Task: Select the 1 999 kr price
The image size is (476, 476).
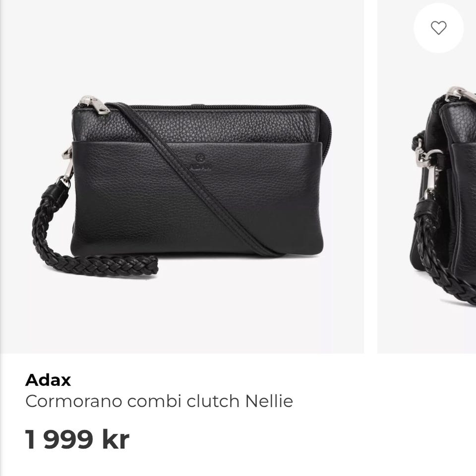Action: pos(77,439)
